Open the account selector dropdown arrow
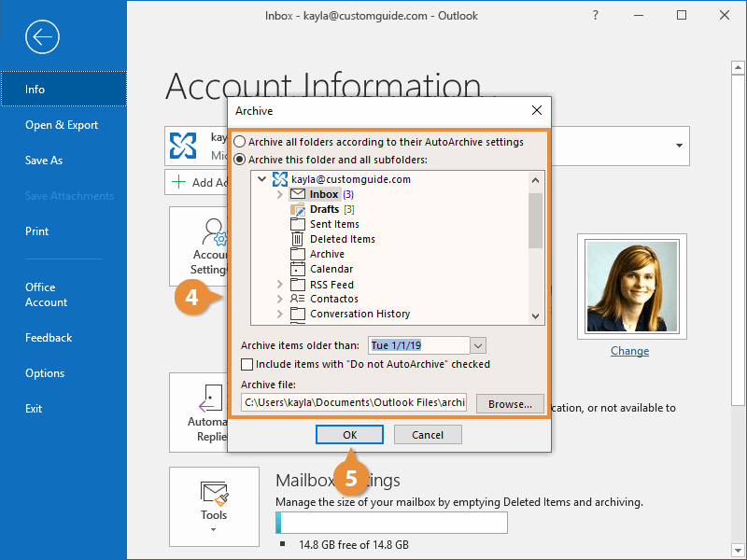747x560 pixels. (680, 146)
